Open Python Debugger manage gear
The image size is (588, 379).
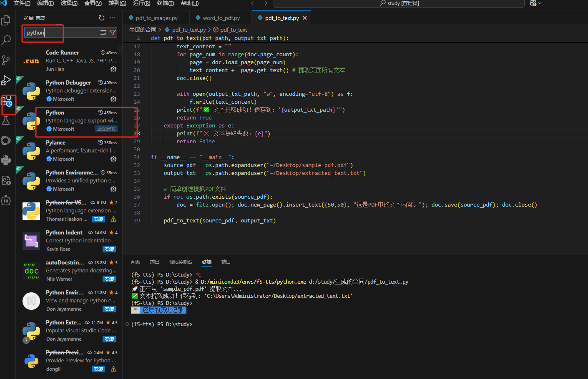tap(113, 99)
